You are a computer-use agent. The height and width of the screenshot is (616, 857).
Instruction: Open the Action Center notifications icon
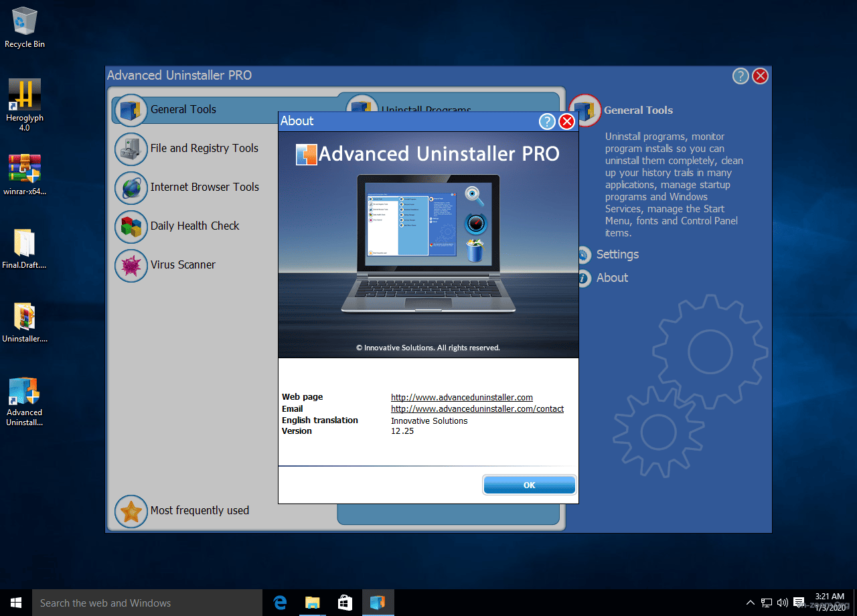[x=799, y=603]
